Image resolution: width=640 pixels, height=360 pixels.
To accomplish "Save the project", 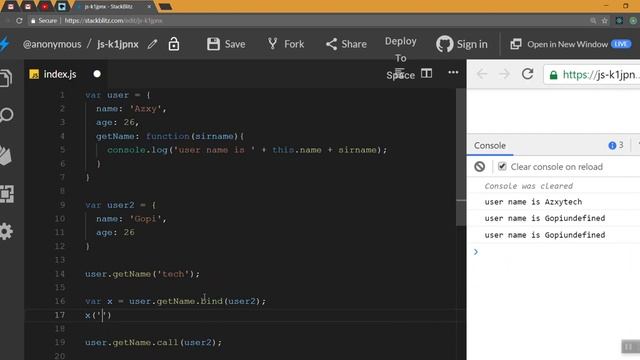I will click(226, 44).
